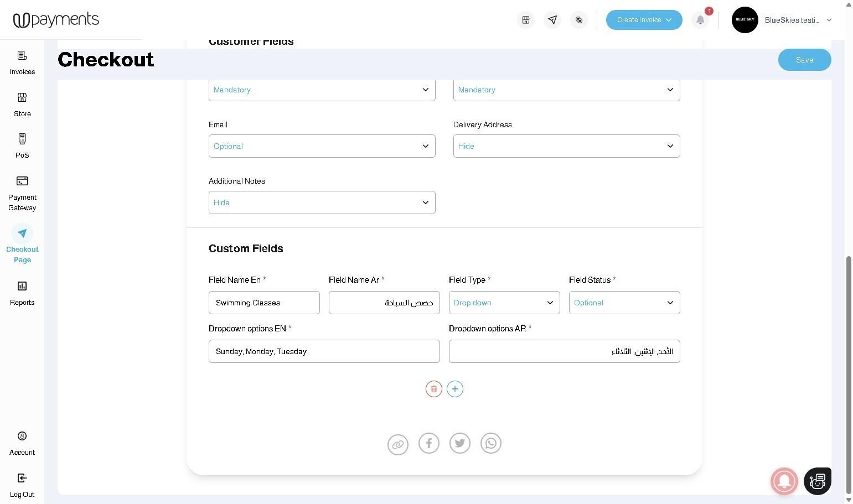Click the paper plane icon in header
Viewport: 853px width, 504px height.
pos(552,20)
